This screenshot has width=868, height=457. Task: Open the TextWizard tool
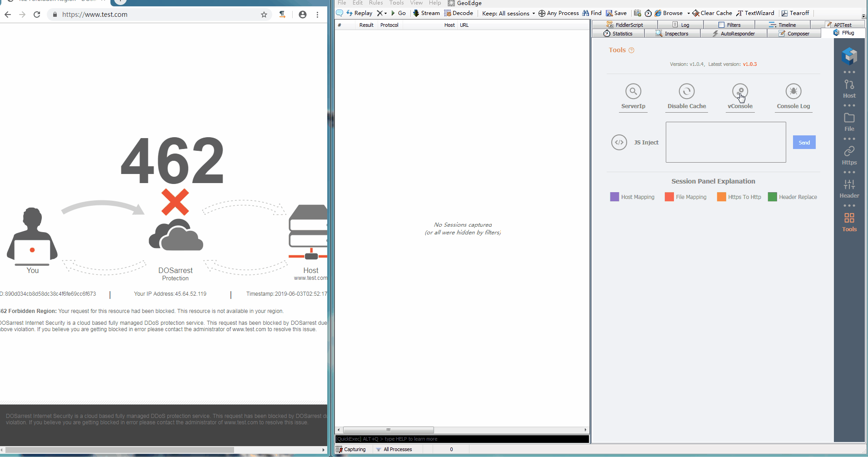[x=755, y=13]
